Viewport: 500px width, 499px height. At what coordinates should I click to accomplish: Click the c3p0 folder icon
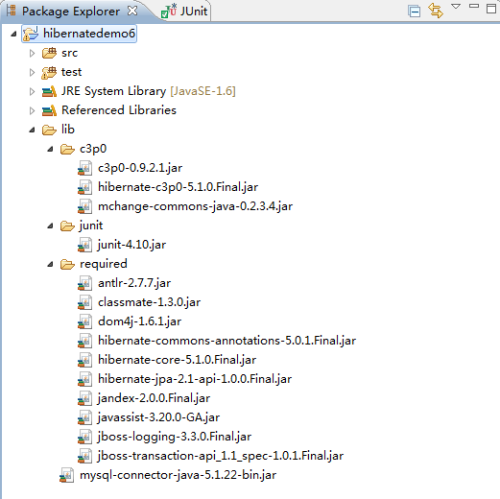(67, 149)
